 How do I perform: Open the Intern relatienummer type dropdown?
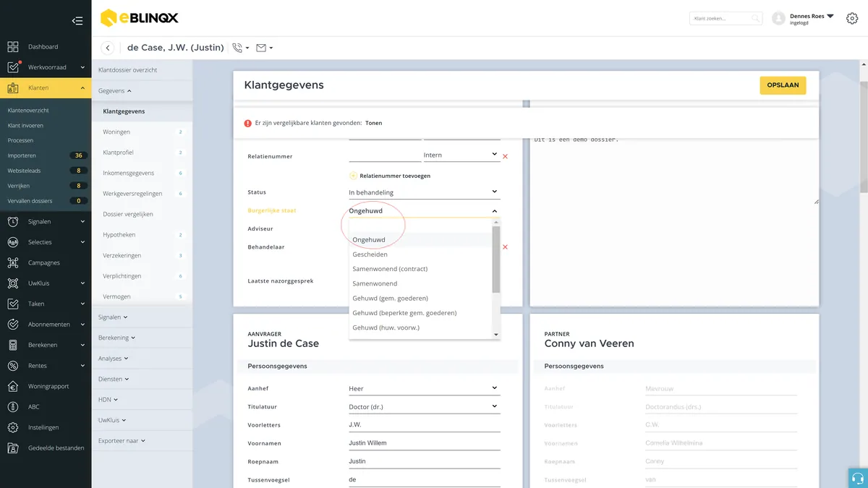coord(461,155)
